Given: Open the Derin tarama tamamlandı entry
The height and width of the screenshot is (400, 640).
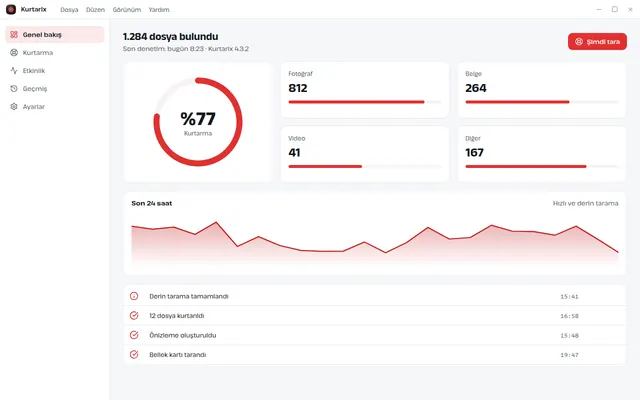Looking at the screenshot, I should pos(375,296).
